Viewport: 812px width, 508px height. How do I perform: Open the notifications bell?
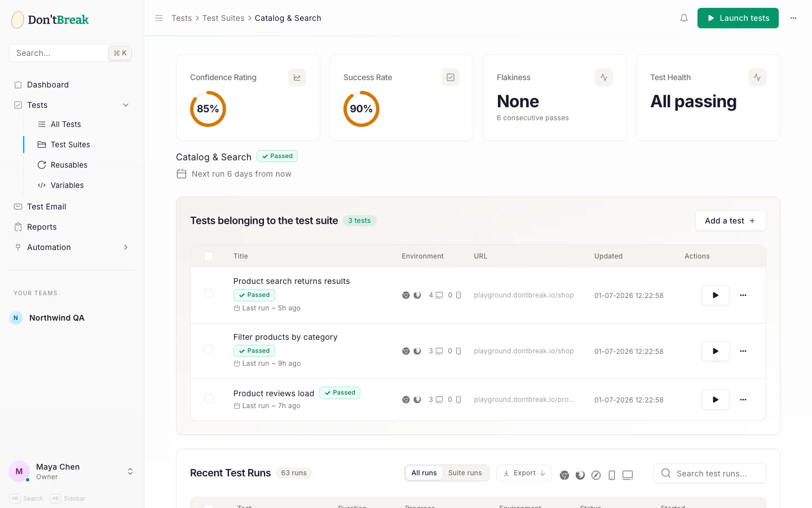684,18
